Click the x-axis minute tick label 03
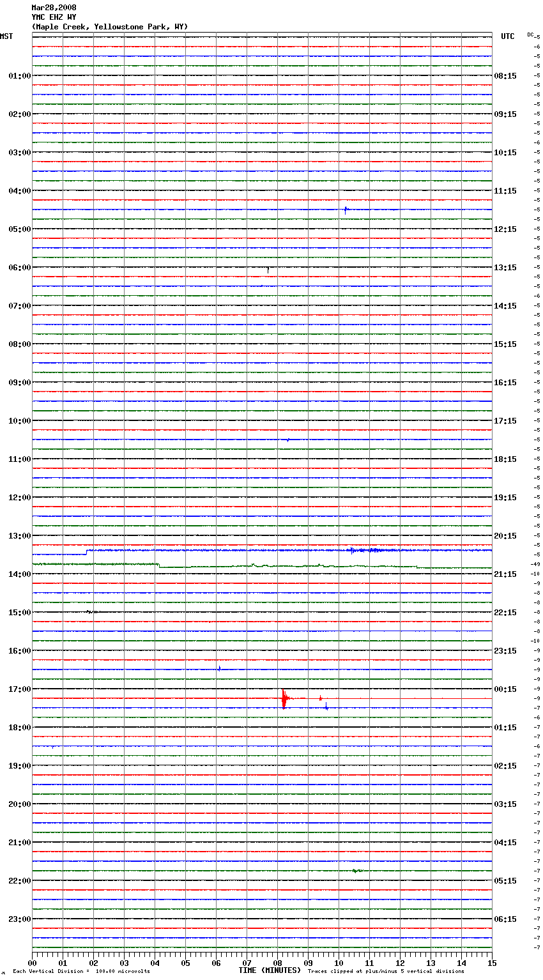Viewport: 543px width, 980px height. 124,963
